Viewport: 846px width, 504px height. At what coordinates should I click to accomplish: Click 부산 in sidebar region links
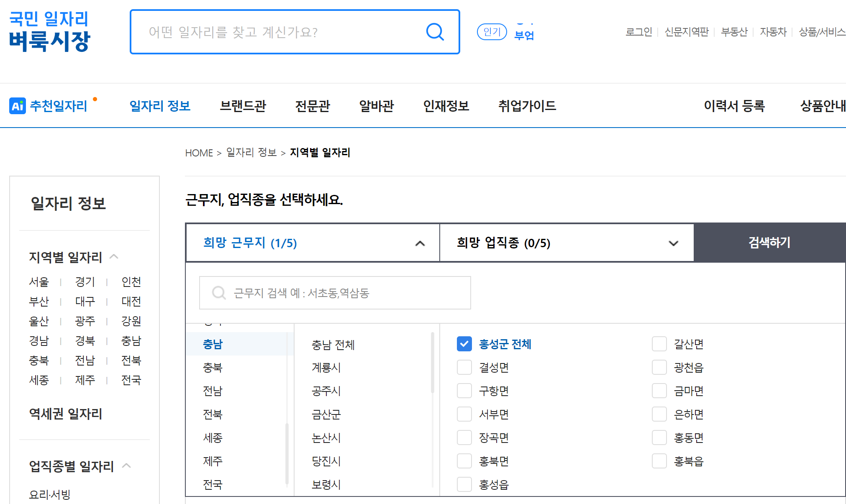39,302
